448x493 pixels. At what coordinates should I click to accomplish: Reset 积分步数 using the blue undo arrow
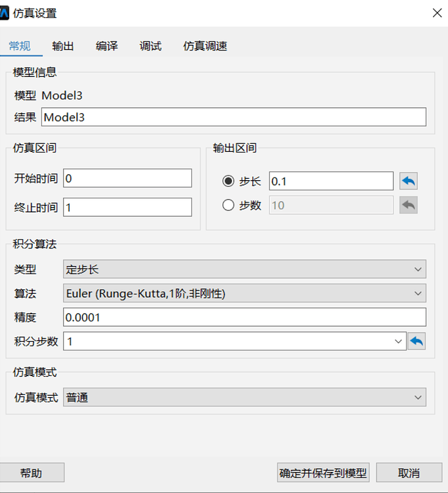click(x=416, y=341)
